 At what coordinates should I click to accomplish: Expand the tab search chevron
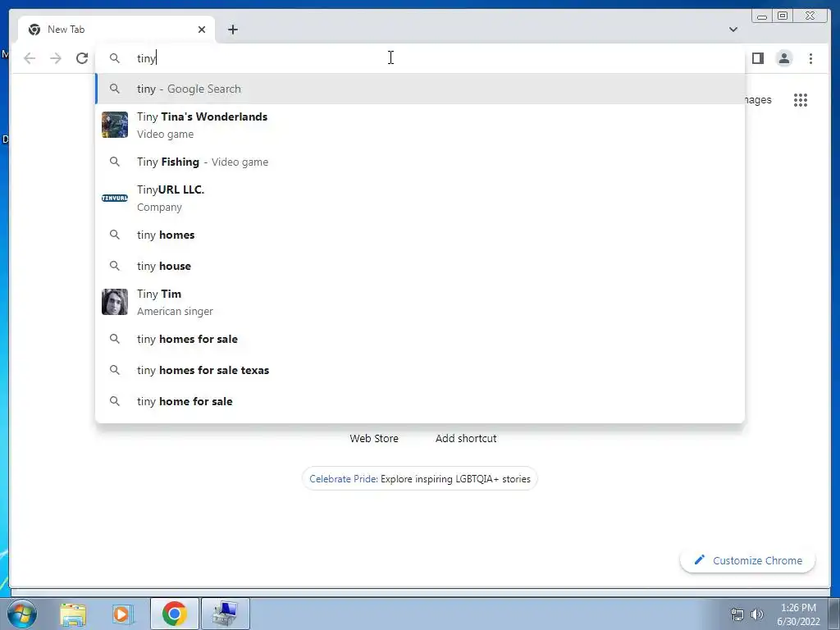(733, 30)
